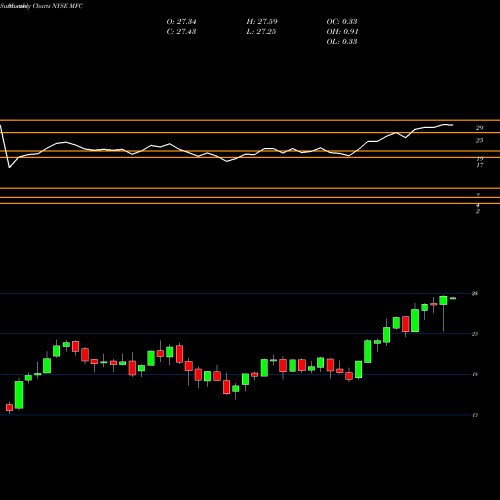Click the '23' price axis label
Image resolution: width=500 pixels, height=500 pixels.
point(475,334)
